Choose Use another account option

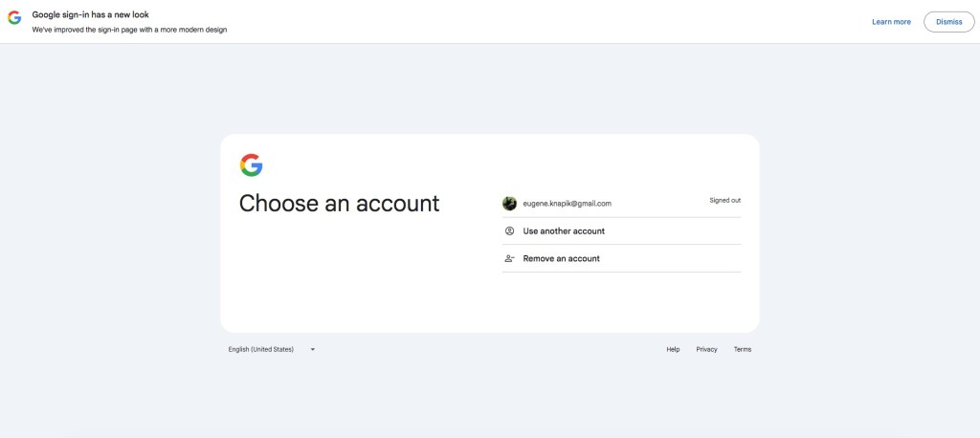[564, 230]
